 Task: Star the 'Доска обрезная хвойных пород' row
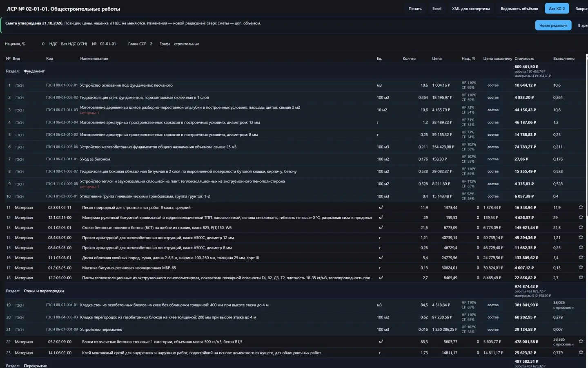click(x=581, y=257)
